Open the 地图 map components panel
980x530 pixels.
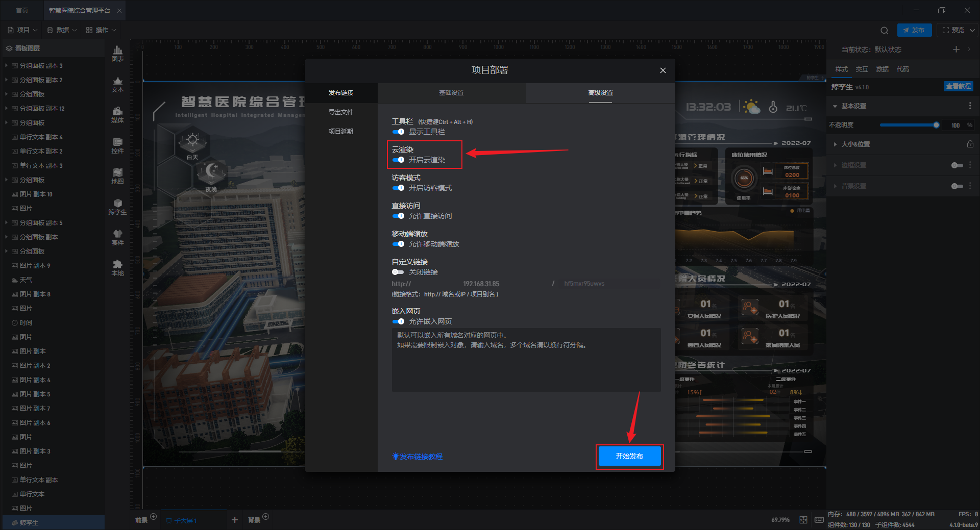tap(117, 176)
